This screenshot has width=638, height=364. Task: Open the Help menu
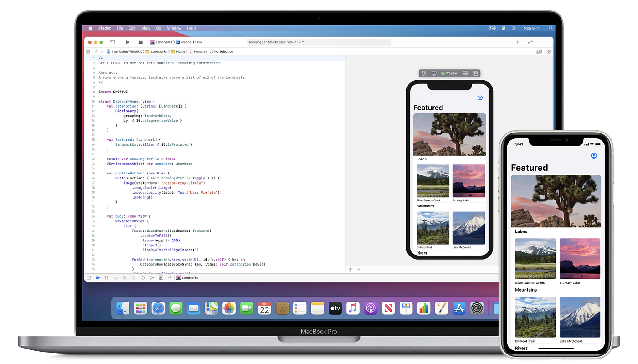click(191, 28)
